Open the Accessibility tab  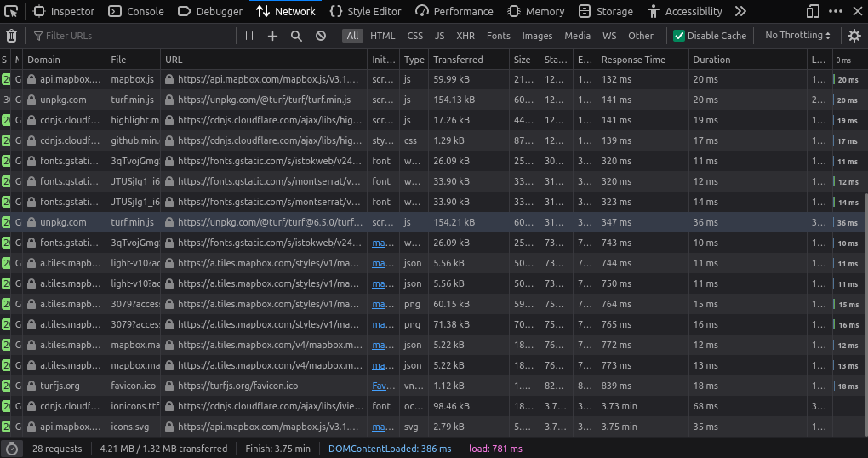(685, 11)
